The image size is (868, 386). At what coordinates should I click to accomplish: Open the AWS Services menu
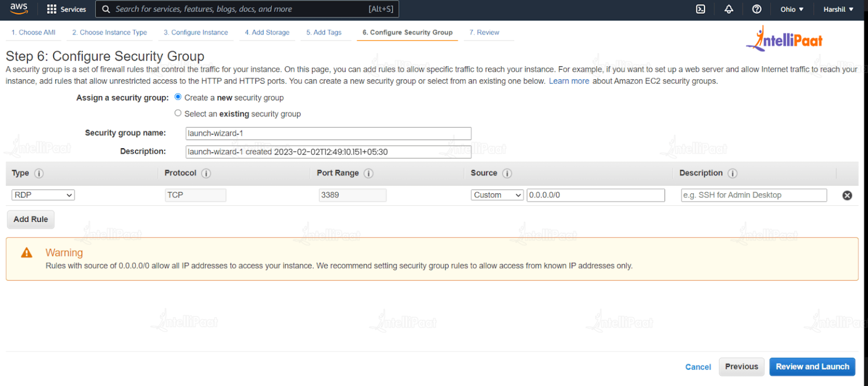coord(66,9)
